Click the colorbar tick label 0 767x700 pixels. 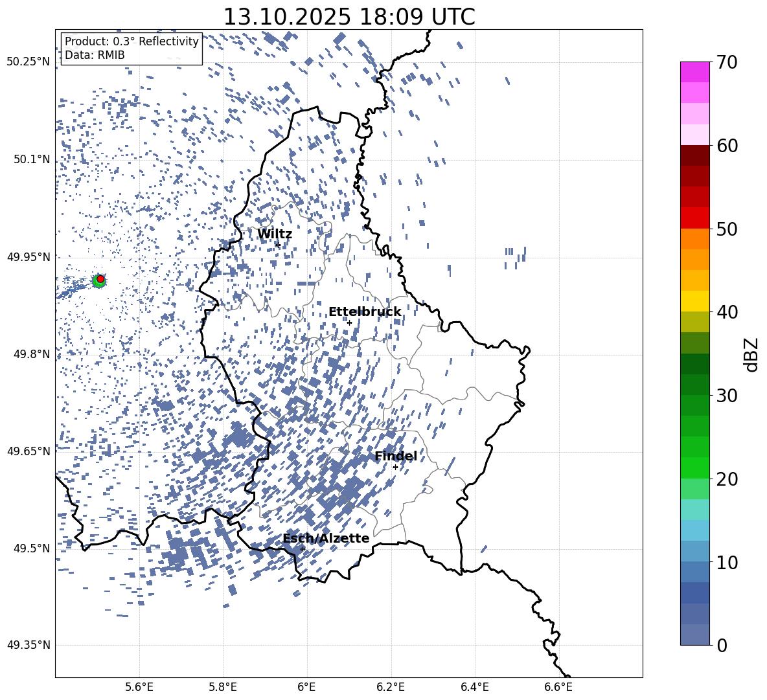722,645
